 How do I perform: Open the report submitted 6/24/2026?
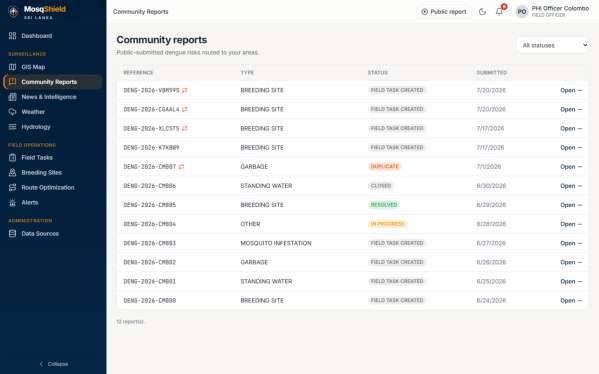point(571,300)
